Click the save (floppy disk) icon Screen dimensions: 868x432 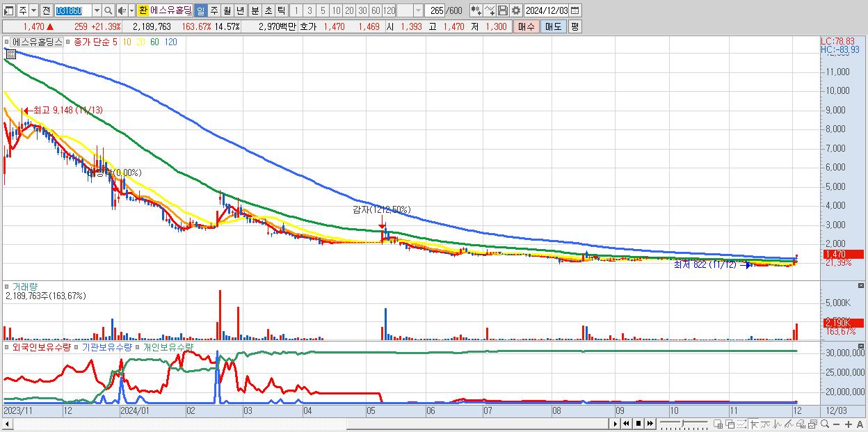tap(503, 10)
